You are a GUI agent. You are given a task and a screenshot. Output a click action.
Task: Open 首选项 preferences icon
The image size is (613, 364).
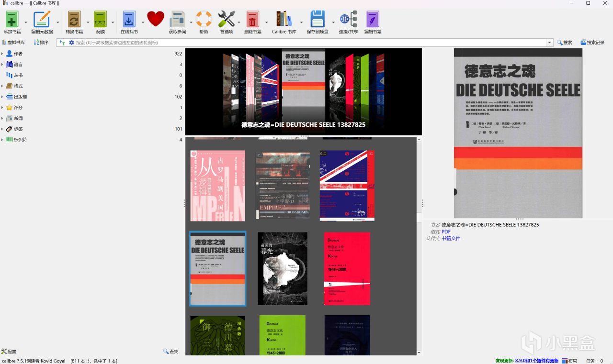pyautogui.click(x=227, y=19)
